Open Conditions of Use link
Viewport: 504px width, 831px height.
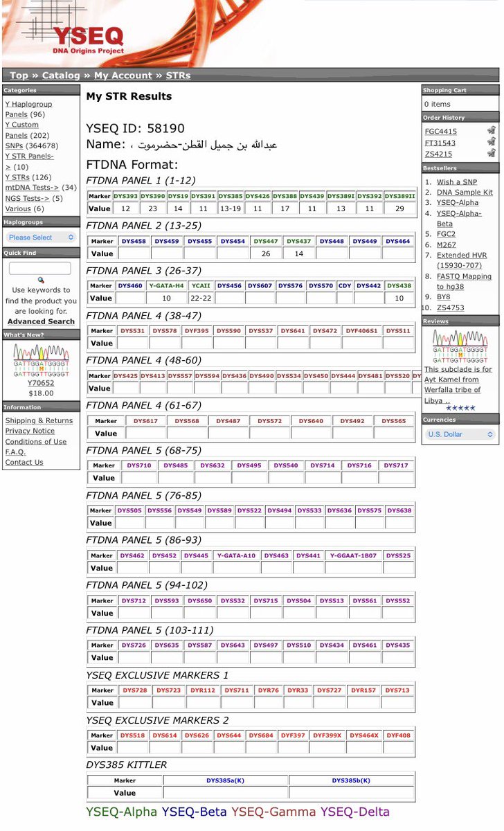(x=36, y=441)
